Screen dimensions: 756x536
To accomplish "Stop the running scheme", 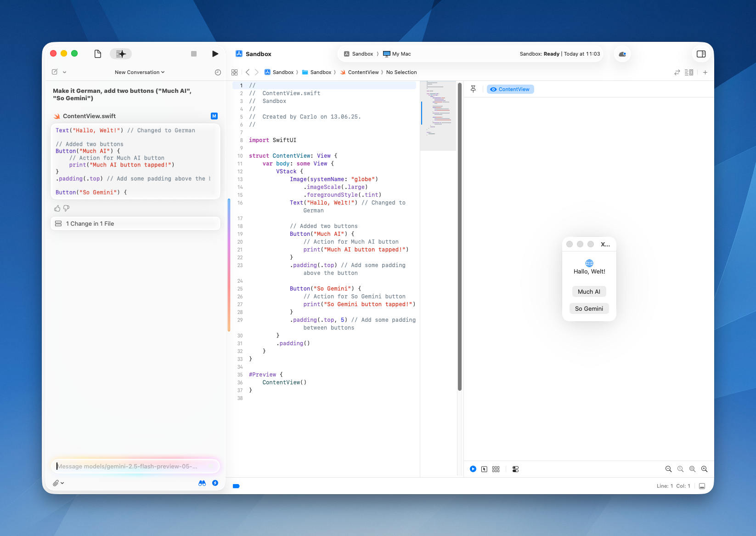I will [x=193, y=53].
